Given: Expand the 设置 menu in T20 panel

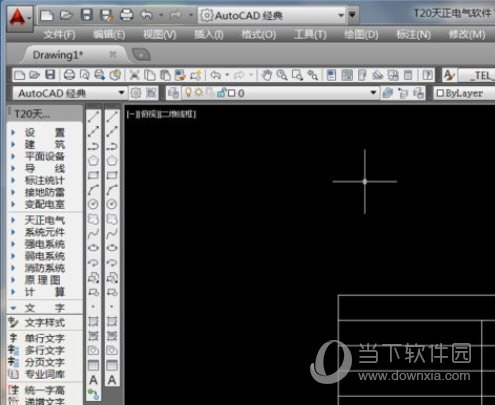Looking at the screenshot, I should [45, 132].
